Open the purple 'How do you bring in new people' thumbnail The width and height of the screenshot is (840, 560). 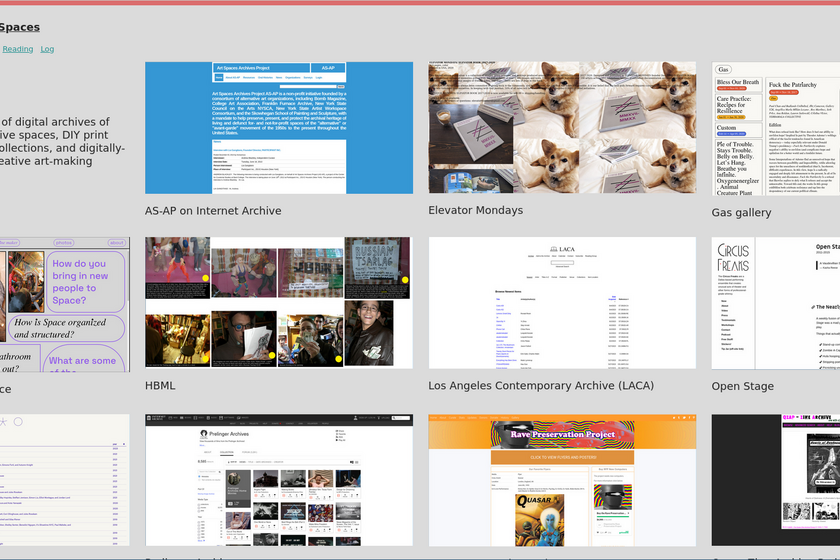point(65,304)
